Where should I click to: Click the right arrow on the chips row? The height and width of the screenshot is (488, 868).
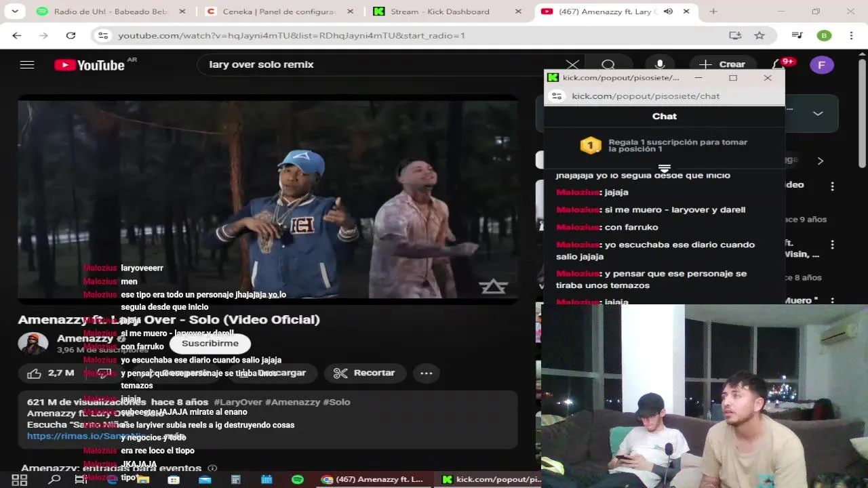(821, 161)
